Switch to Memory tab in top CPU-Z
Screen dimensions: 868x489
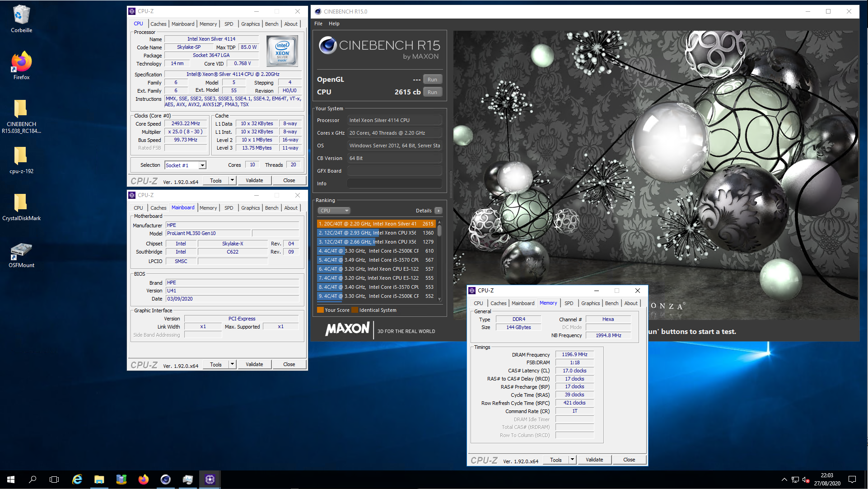click(208, 24)
